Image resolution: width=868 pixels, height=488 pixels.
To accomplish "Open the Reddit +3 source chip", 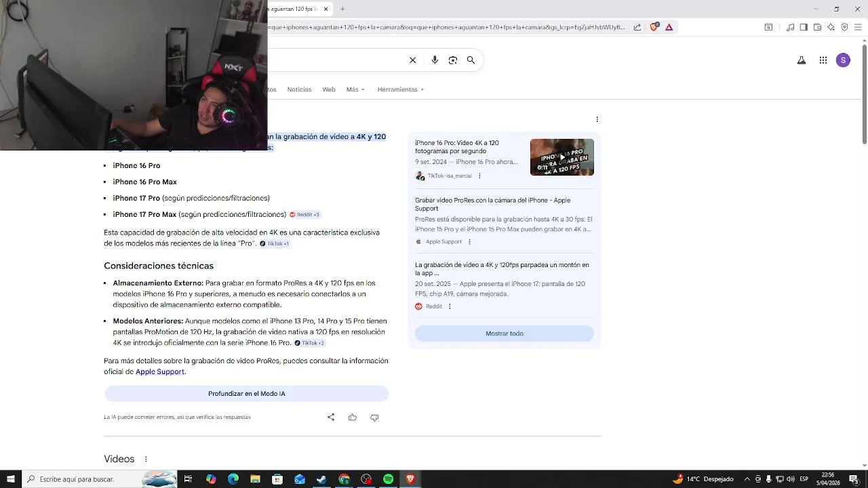I will point(304,215).
